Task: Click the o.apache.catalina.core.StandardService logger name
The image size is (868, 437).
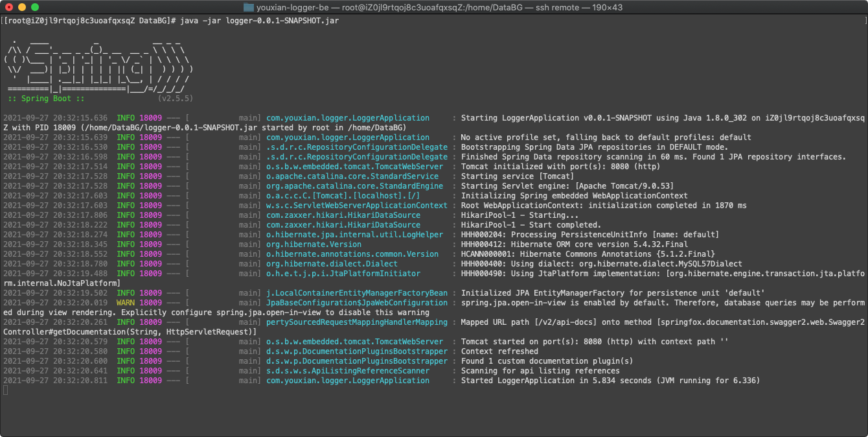Action: pos(352,176)
